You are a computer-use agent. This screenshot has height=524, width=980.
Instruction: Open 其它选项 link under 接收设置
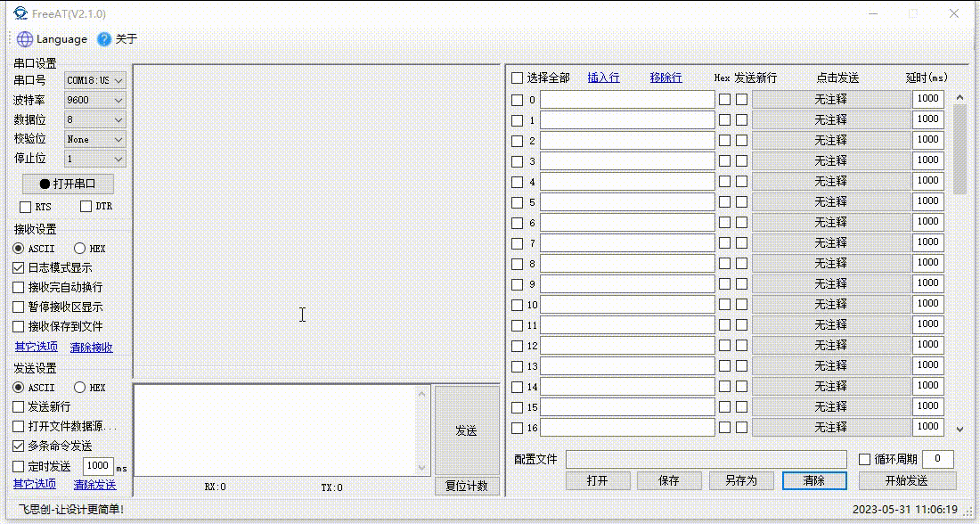(x=37, y=347)
